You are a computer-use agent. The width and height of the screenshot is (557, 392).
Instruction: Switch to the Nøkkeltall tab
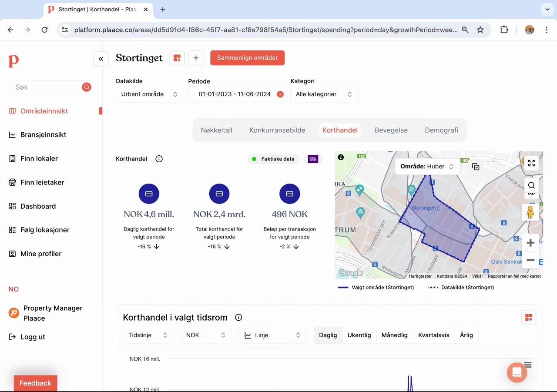point(217,130)
